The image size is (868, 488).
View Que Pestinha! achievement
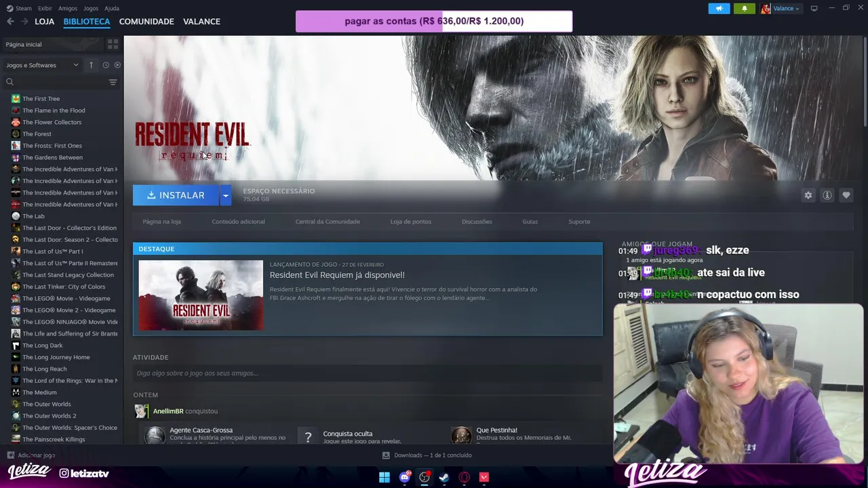click(x=496, y=430)
